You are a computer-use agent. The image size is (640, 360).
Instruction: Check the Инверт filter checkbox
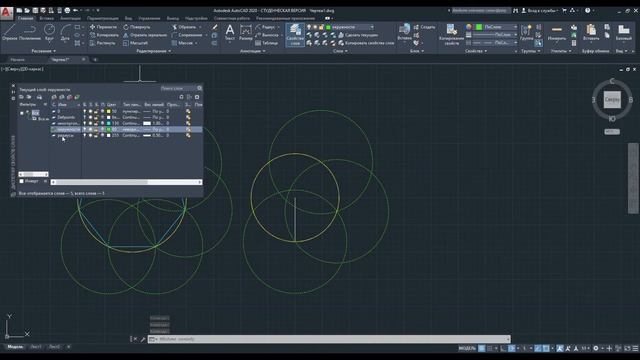22,181
